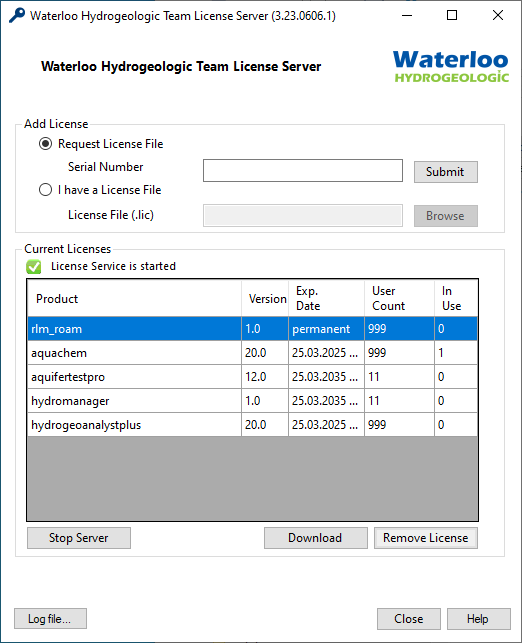
Task: Select the rlm_roam license row
Action: [253, 329]
